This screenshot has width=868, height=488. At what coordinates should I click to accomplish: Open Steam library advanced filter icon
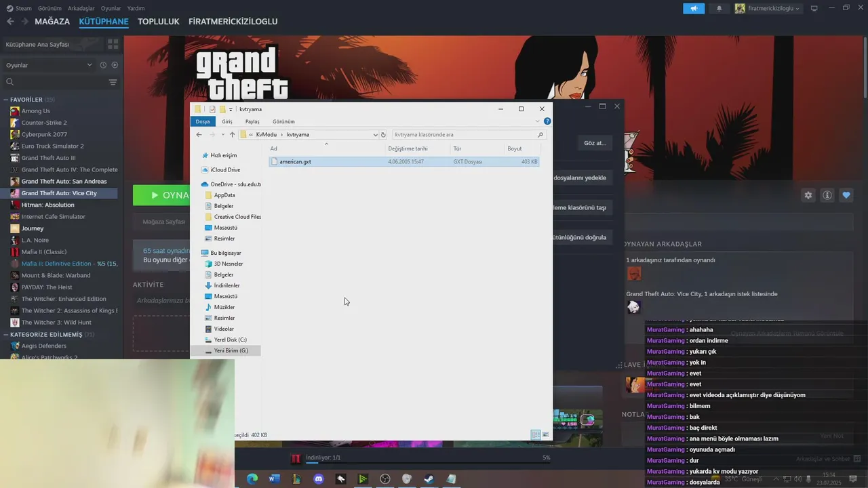(113, 82)
